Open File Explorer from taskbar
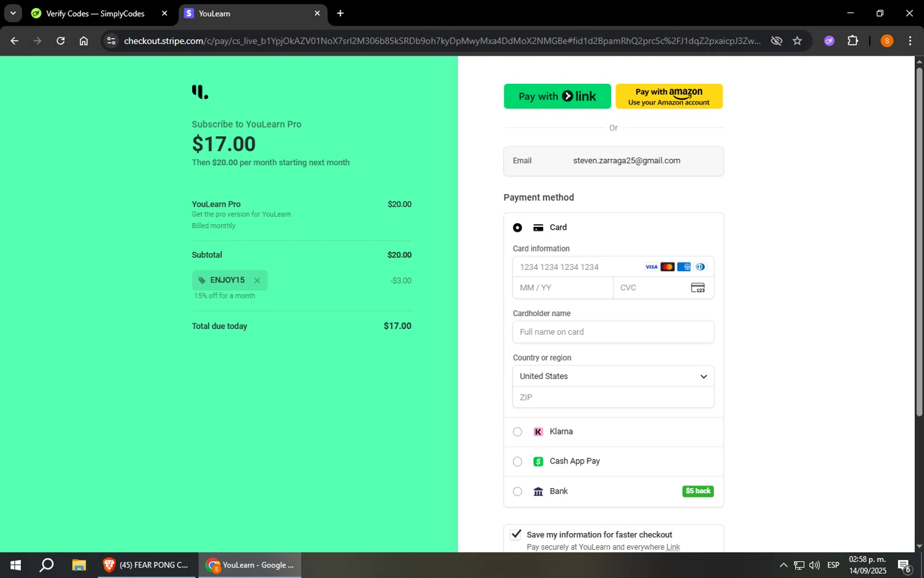 [x=79, y=565]
